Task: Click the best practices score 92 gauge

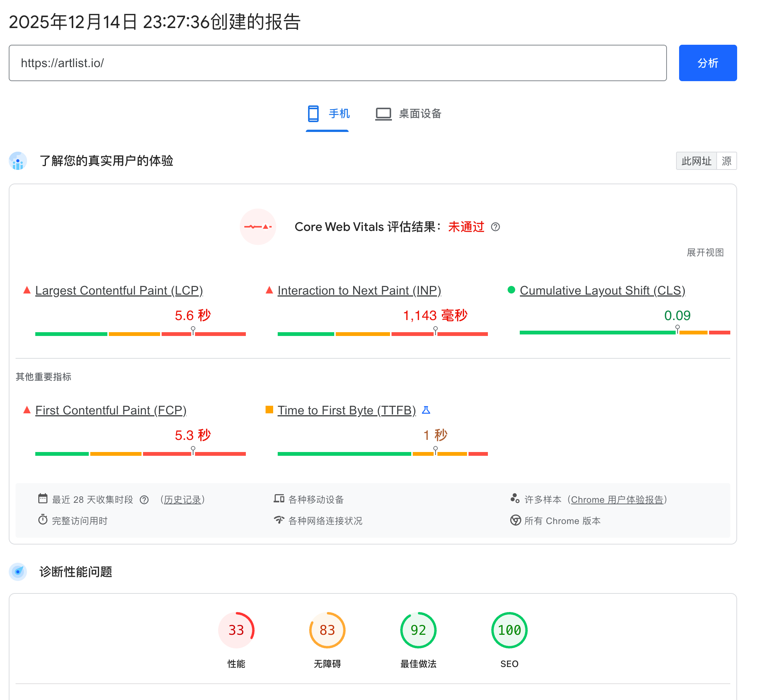Action: click(x=418, y=630)
